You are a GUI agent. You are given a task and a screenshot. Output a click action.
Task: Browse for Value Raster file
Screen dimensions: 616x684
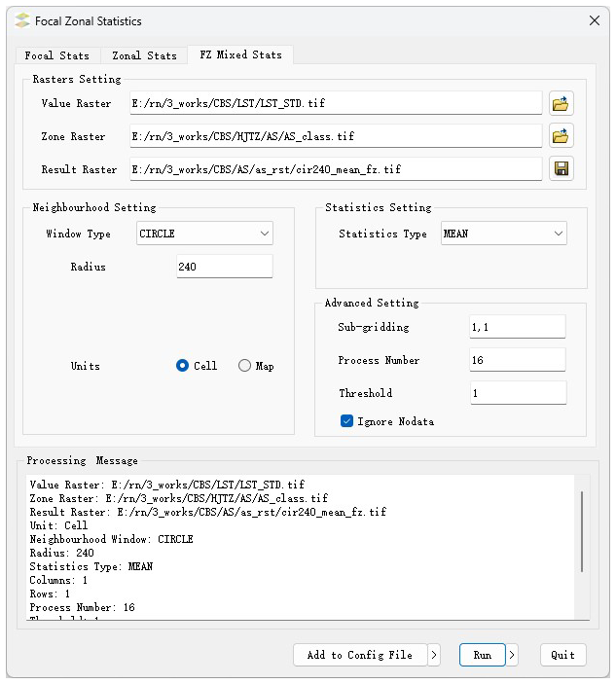pyautogui.click(x=561, y=103)
